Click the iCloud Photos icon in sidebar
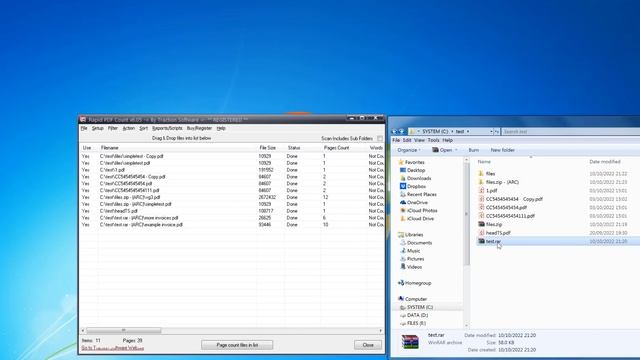Screen dimensions: 640x360 coord(403,211)
